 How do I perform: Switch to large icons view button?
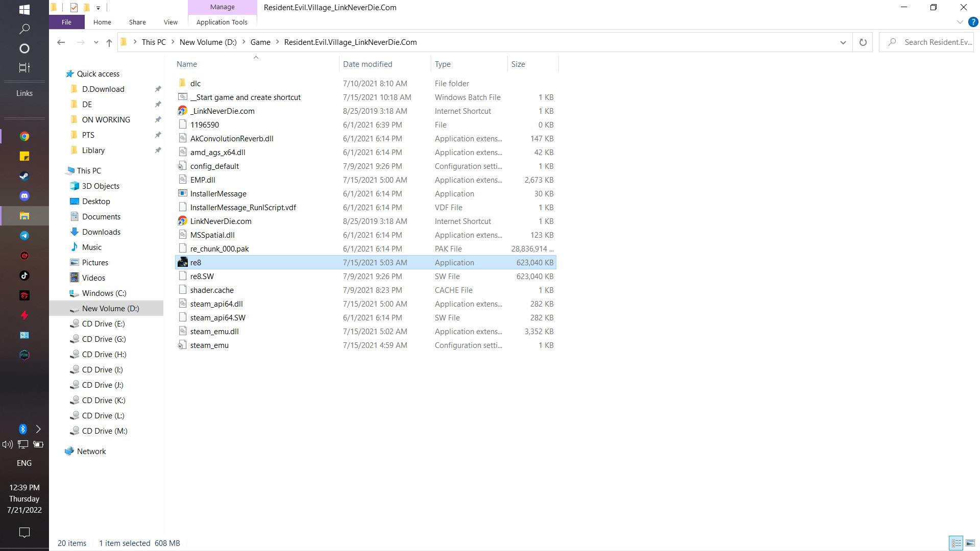click(x=970, y=543)
